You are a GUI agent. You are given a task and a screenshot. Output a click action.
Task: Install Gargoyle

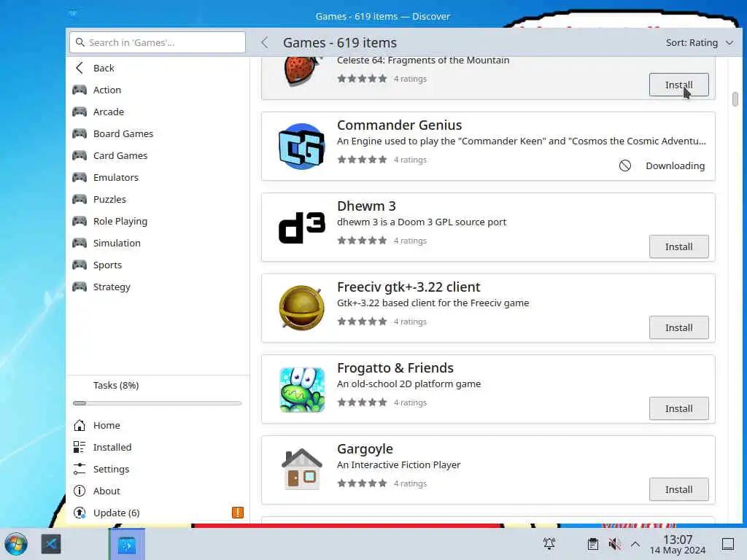click(678, 489)
